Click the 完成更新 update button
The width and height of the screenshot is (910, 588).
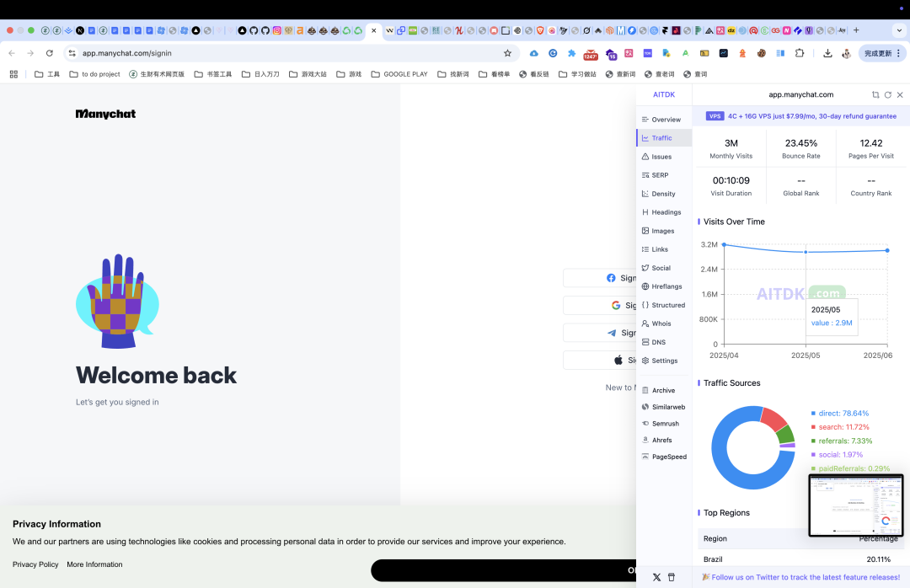881,53
